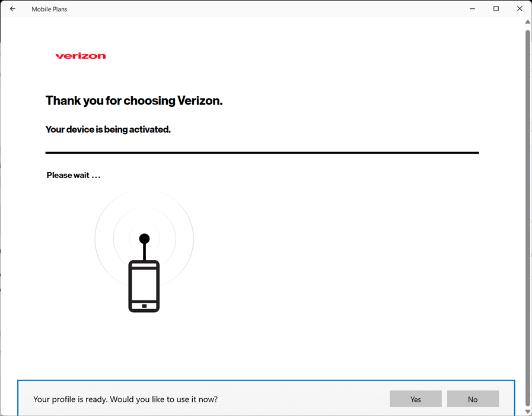The width and height of the screenshot is (532, 416).
Task: Maximize the Mobile Plans window
Action: 496,9
